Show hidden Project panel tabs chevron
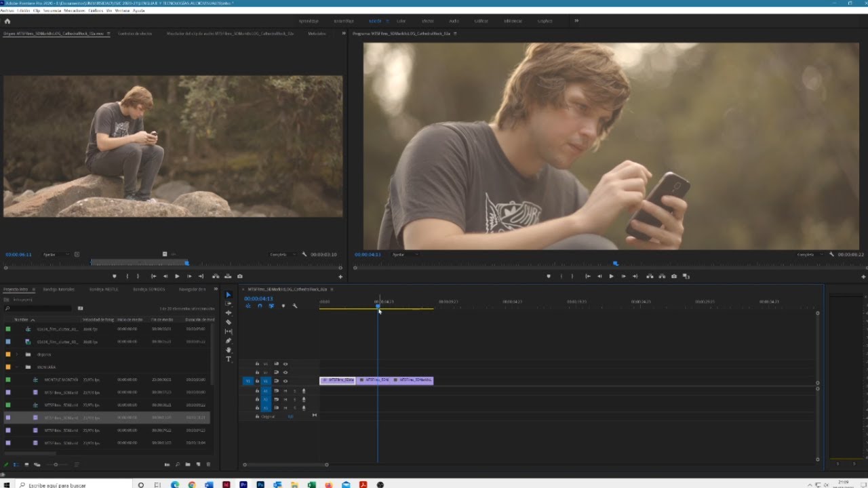Screen dimensions: 868x488 (216, 289)
